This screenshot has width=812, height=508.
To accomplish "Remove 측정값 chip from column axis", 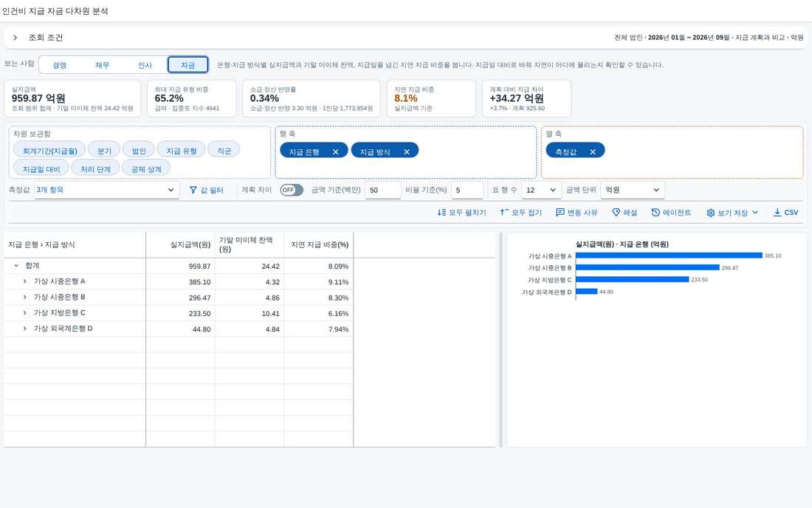I will tap(593, 151).
